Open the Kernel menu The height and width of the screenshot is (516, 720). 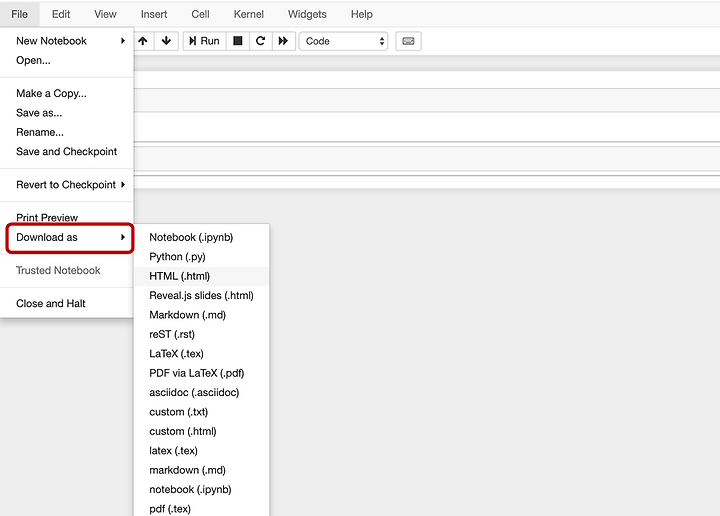point(248,14)
